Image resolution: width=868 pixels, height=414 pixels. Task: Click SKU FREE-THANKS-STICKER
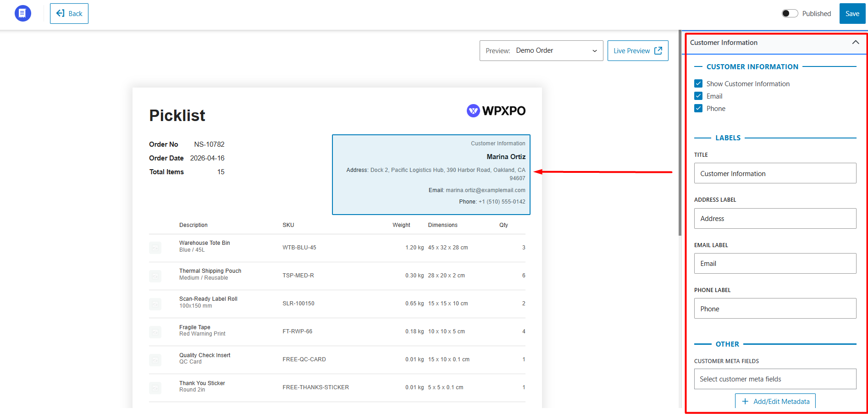point(316,387)
